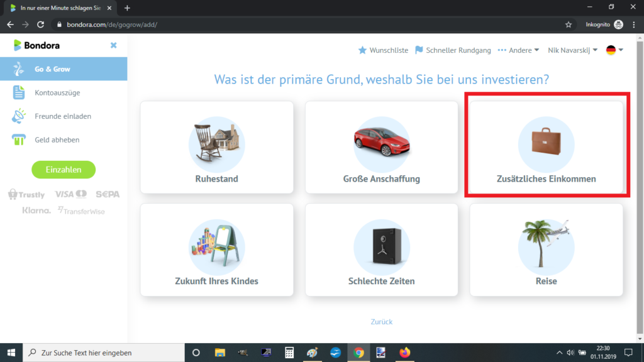Reload the page
The height and width of the screenshot is (362, 644).
click(40, 25)
